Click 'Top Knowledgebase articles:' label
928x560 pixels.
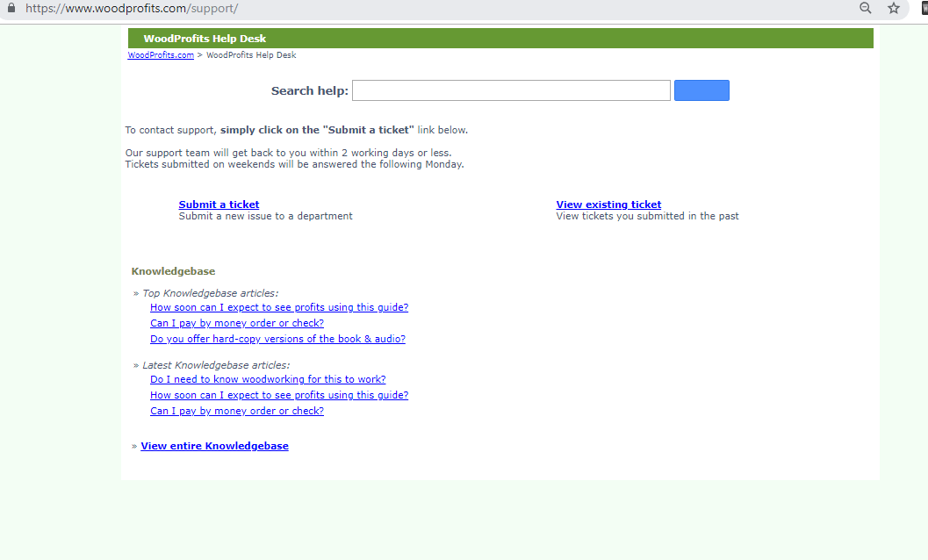coord(210,293)
